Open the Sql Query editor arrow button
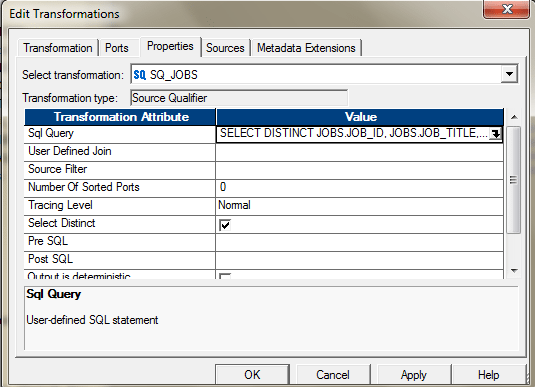Viewport: 535px width, 387px height. click(x=495, y=134)
